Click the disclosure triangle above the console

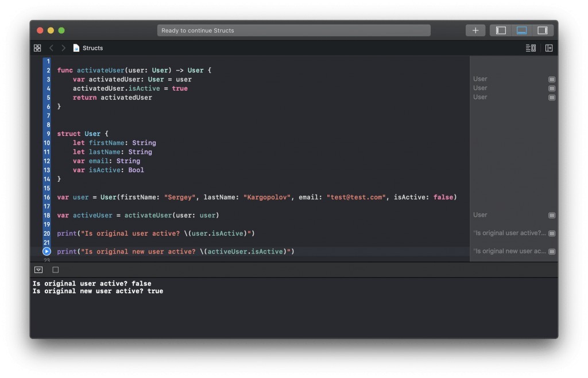point(37,270)
